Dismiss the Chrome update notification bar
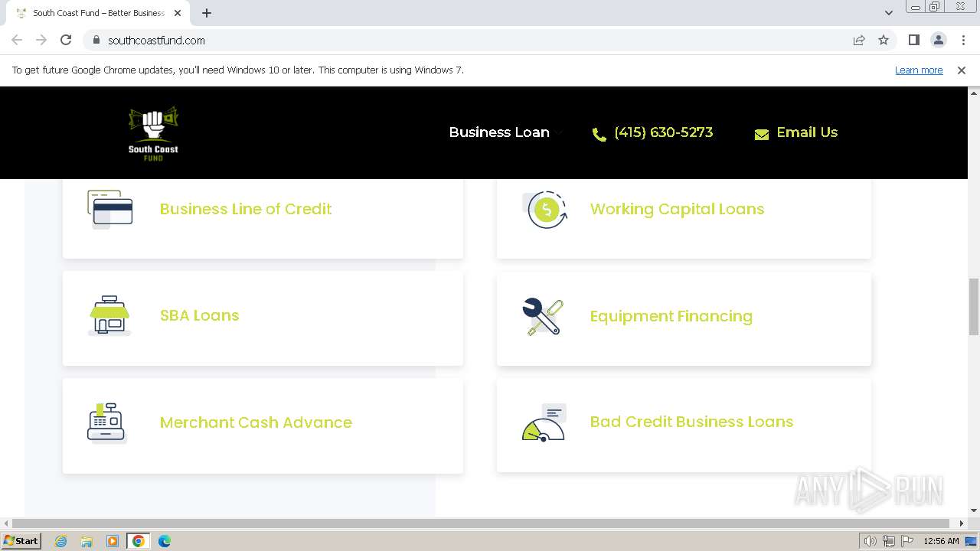980x551 pixels. coord(962,70)
